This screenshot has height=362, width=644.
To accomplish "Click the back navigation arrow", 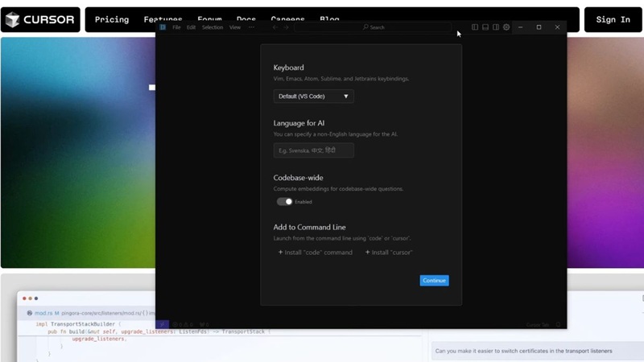I will (275, 27).
